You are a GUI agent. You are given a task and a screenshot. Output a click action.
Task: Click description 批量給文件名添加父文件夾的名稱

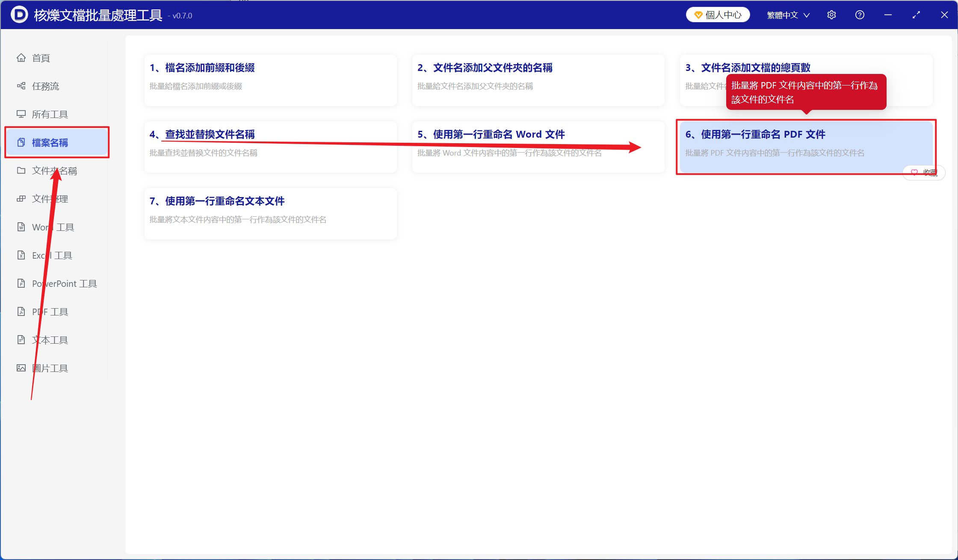click(x=475, y=86)
